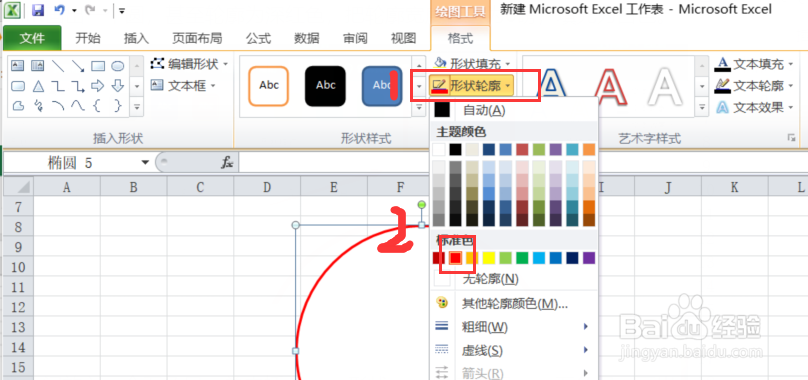Select the rectangle shape

(x=98, y=66)
